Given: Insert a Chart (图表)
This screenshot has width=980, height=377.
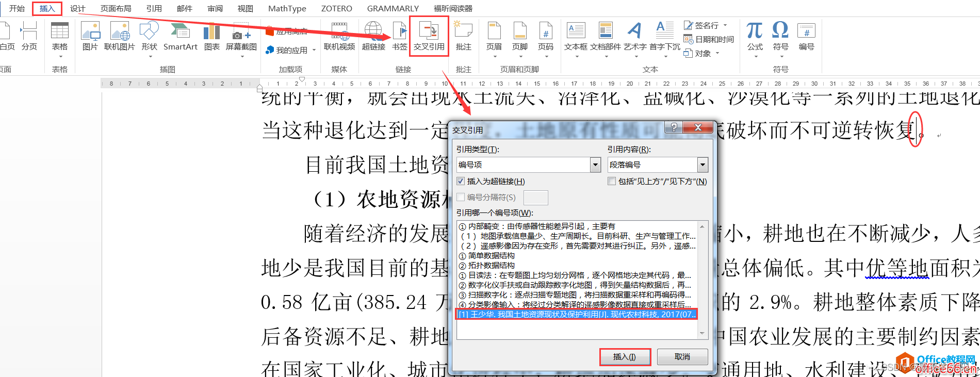Looking at the screenshot, I should (x=211, y=36).
